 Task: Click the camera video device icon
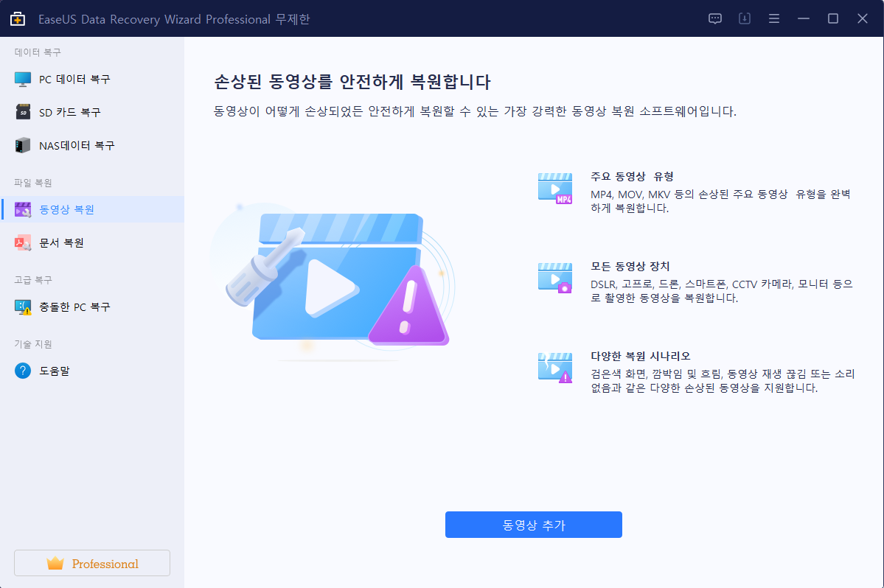tap(555, 279)
